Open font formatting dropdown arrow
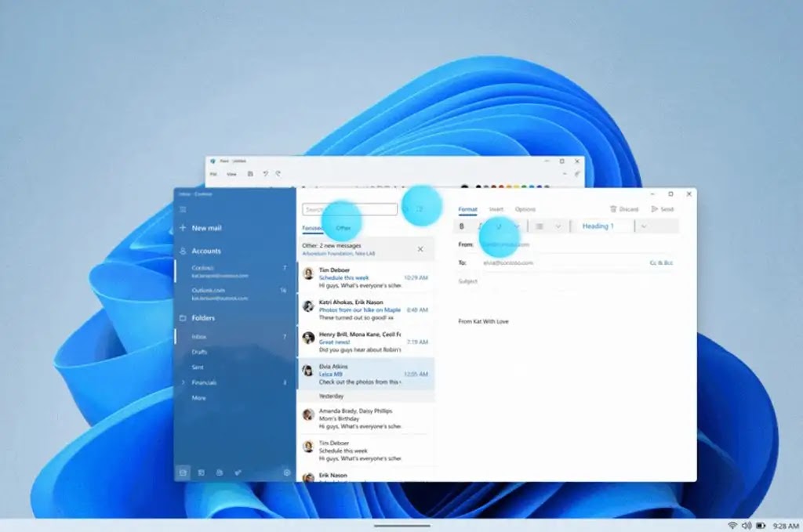Viewport: 803px width, 532px height. click(x=518, y=226)
